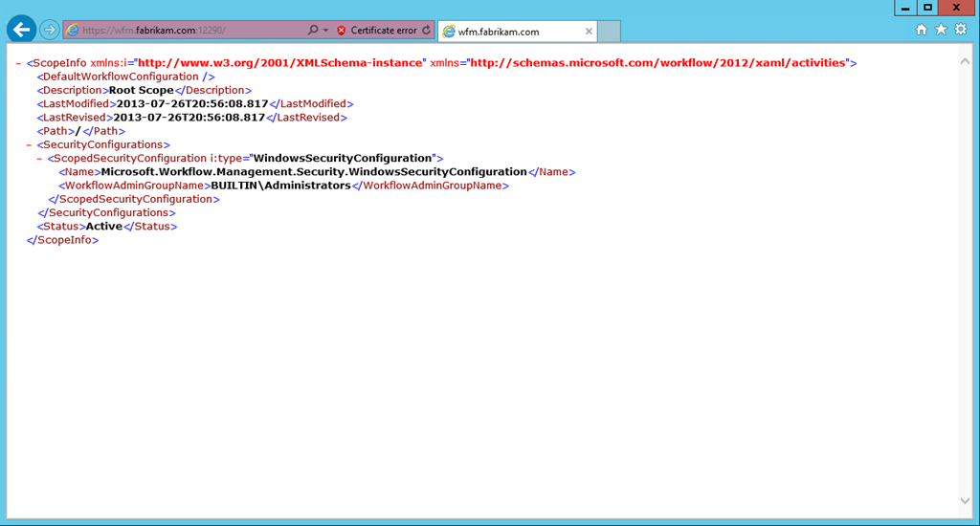
Task: Click the closing ScopeInfo tag
Action: (x=62, y=240)
